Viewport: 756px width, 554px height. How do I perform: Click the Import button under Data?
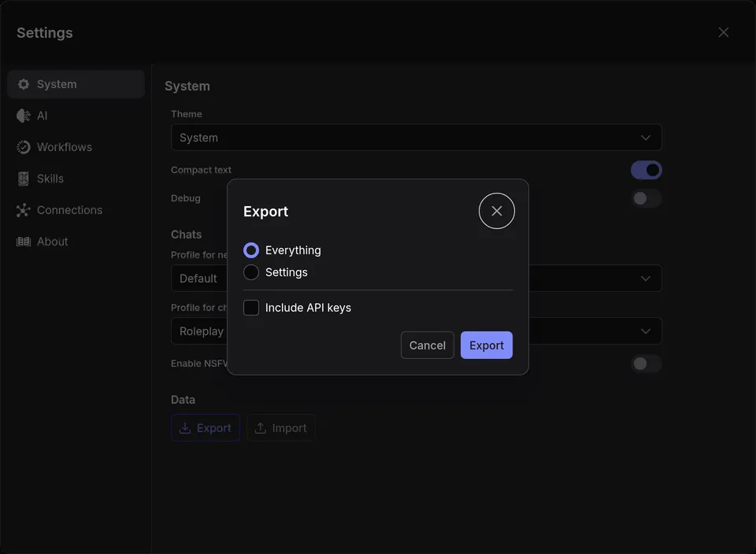coord(281,428)
